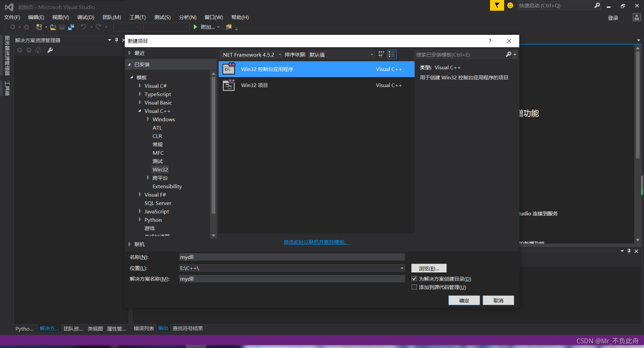Collapse the Visual C++ tree node
644x348 pixels.
[x=140, y=111]
